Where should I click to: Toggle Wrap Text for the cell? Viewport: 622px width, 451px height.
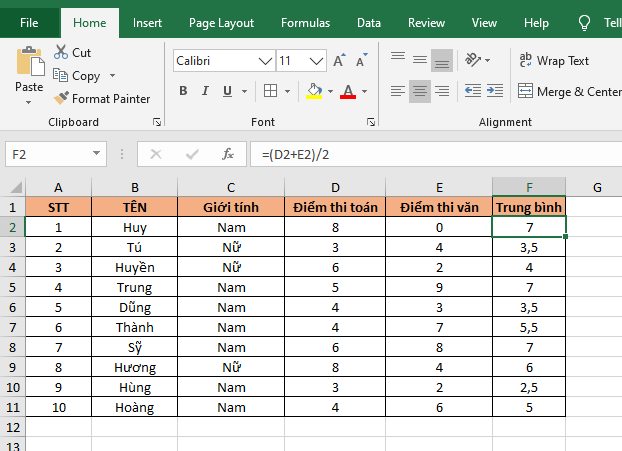tap(554, 61)
